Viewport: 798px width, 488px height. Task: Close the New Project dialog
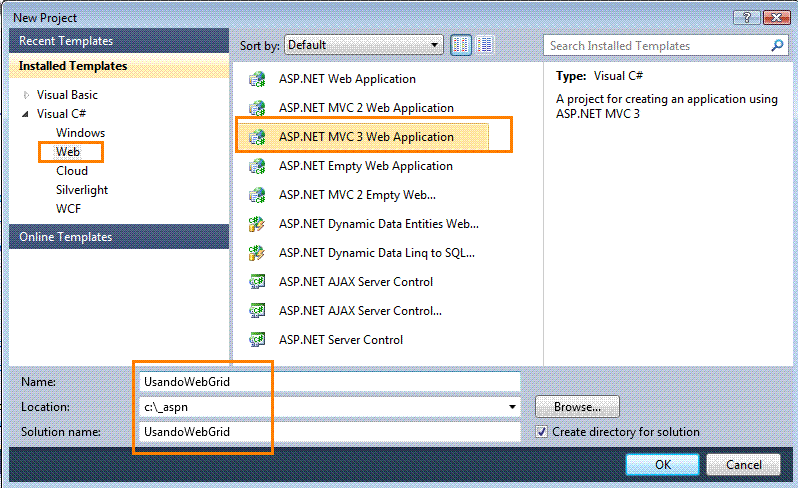point(777,18)
